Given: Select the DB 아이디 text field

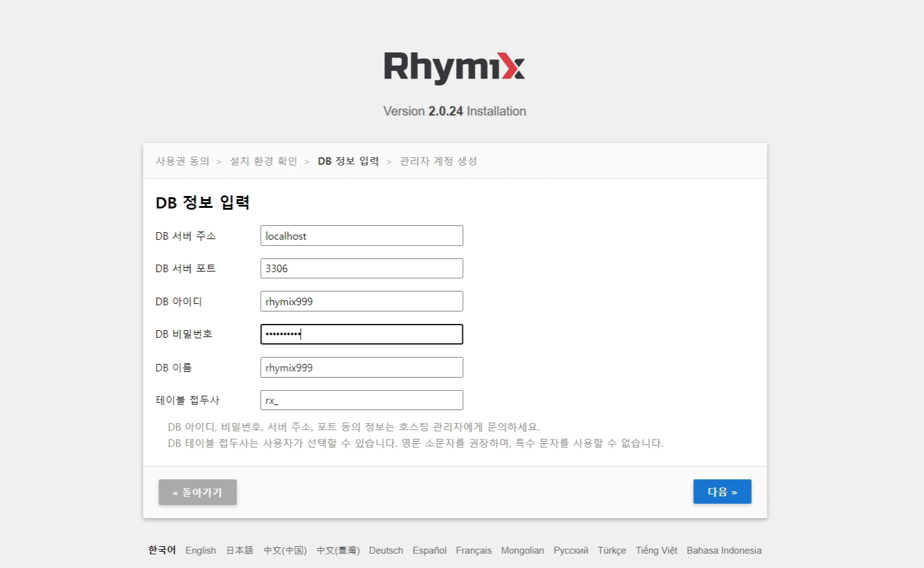Looking at the screenshot, I should (x=362, y=301).
